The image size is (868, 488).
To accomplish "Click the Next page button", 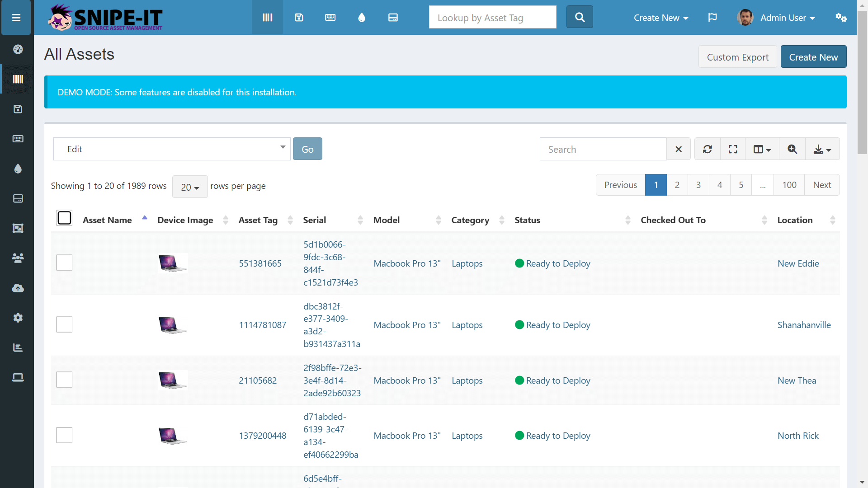I will pos(823,185).
